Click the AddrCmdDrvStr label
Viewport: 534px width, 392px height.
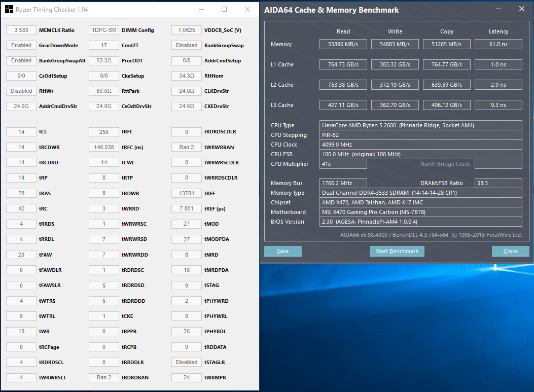(58, 106)
